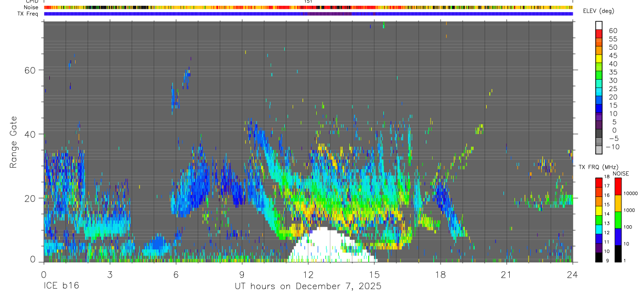Pick the green segment of the NOISE bar
The width and height of the screenshot is (644, 297).
(618, 220)
